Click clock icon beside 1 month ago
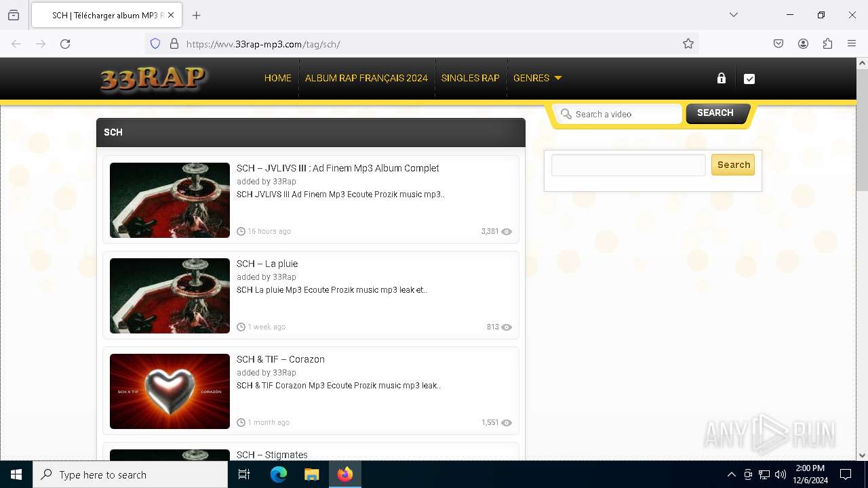868x488 pixels. [x=241, y=422]
